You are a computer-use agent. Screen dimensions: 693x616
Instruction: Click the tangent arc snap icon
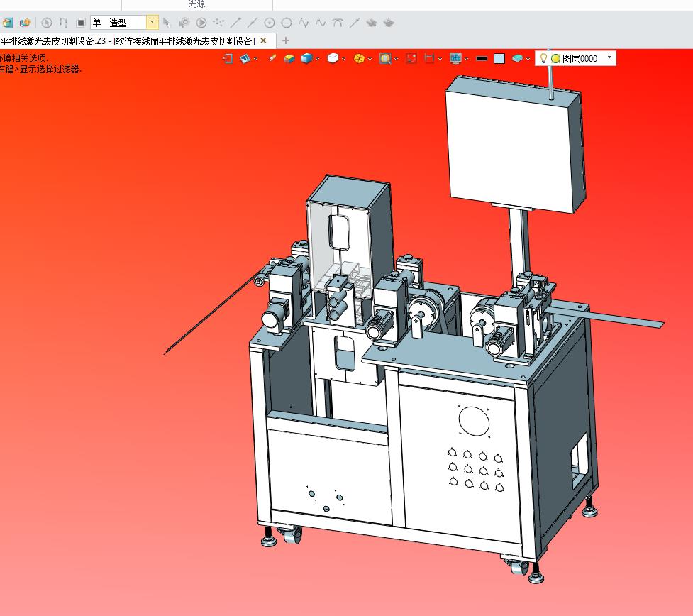pyautogui.click(x=338, y=23)
